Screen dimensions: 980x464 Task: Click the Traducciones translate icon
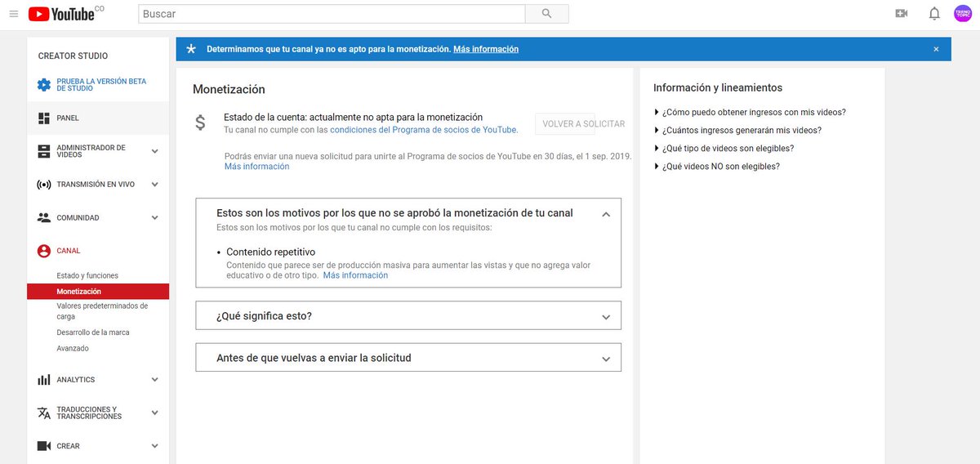(44, 413)
